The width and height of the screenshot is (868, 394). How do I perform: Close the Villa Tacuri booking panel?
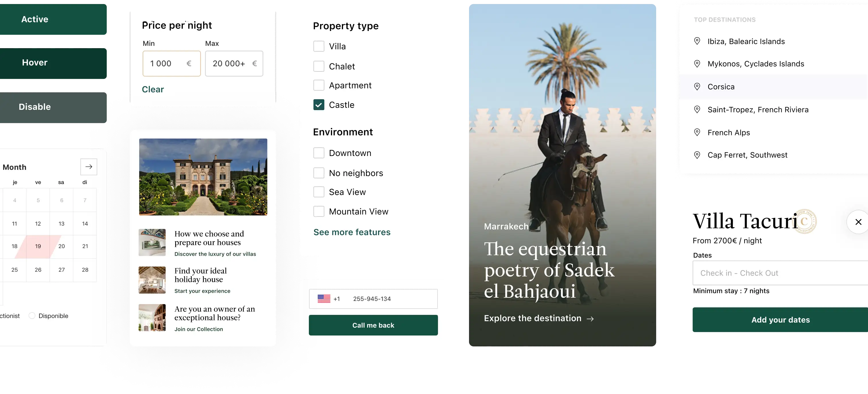click(858, 222)
